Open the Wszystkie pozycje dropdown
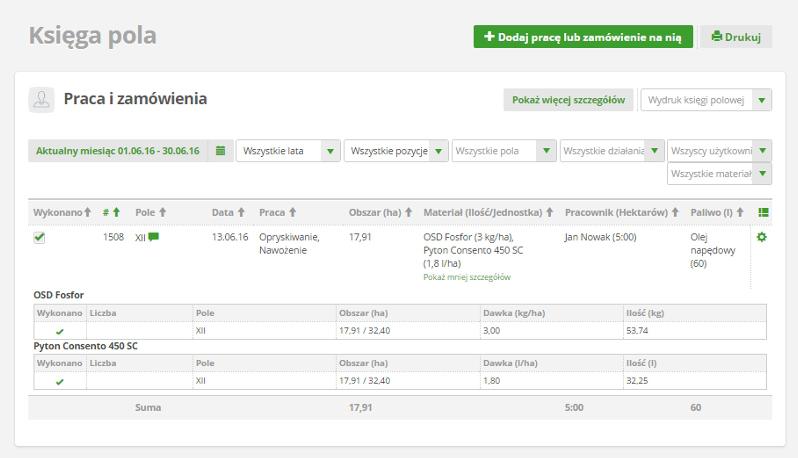 point(396,151)
